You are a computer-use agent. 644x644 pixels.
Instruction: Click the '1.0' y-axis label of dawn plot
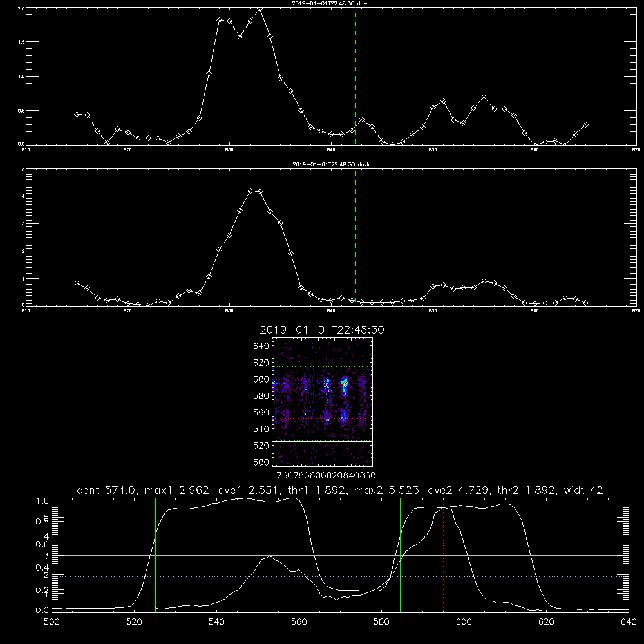coord(21,77)
